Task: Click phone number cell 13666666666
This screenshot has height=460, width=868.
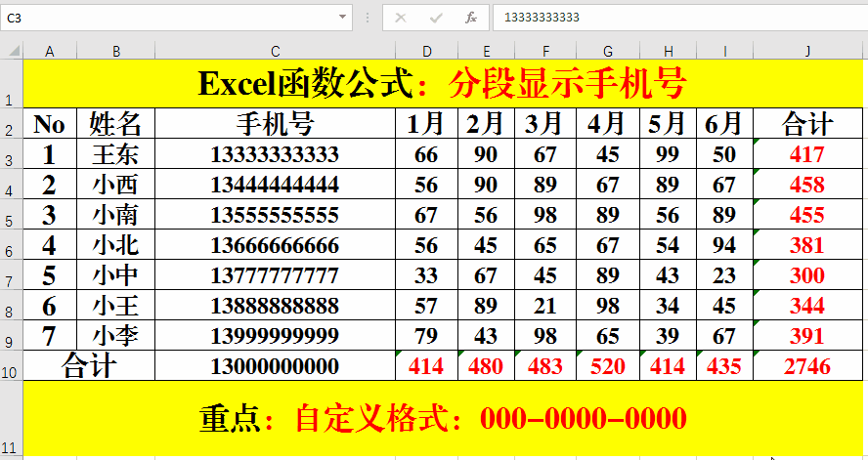Action: tap(275, 244)
